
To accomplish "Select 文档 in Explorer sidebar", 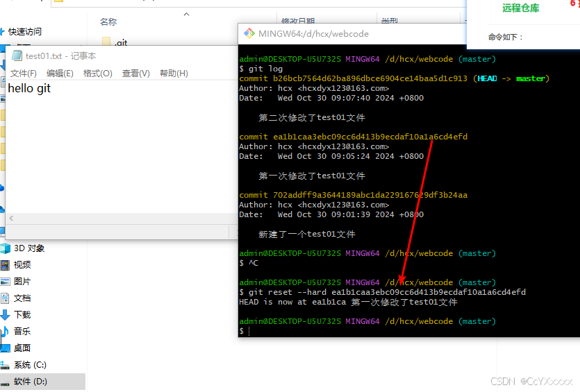I will click(22, 298).
